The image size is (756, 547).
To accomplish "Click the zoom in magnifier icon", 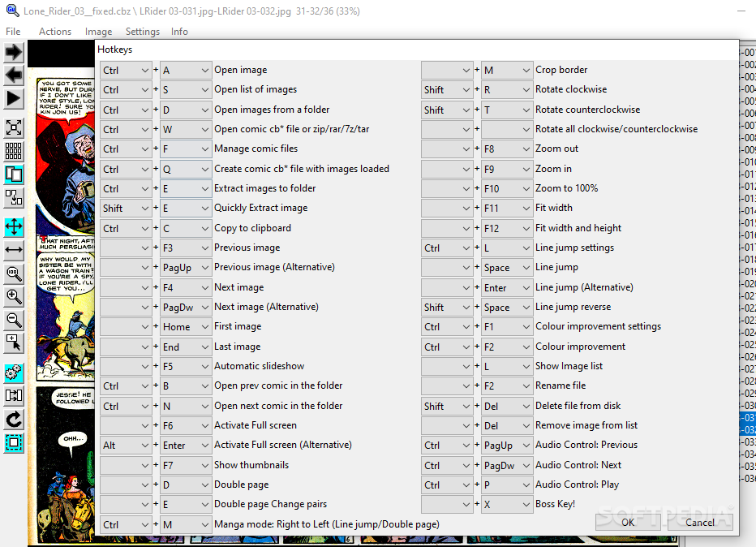I will pos(14,297).
